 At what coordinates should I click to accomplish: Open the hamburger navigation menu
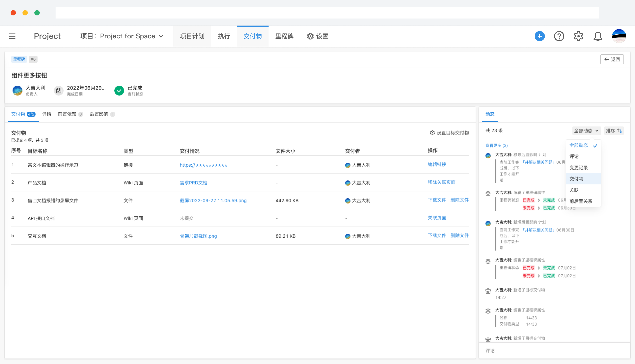(x=12, y=36)
